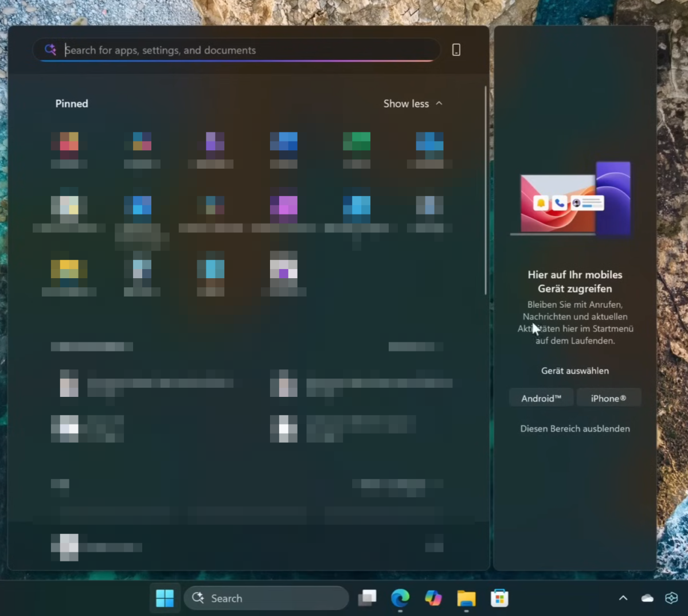Screen dimensions: 688x616
Task: Open Microsoft 365 Copilot from the taskbar
Action: click(x=433, y=598)
